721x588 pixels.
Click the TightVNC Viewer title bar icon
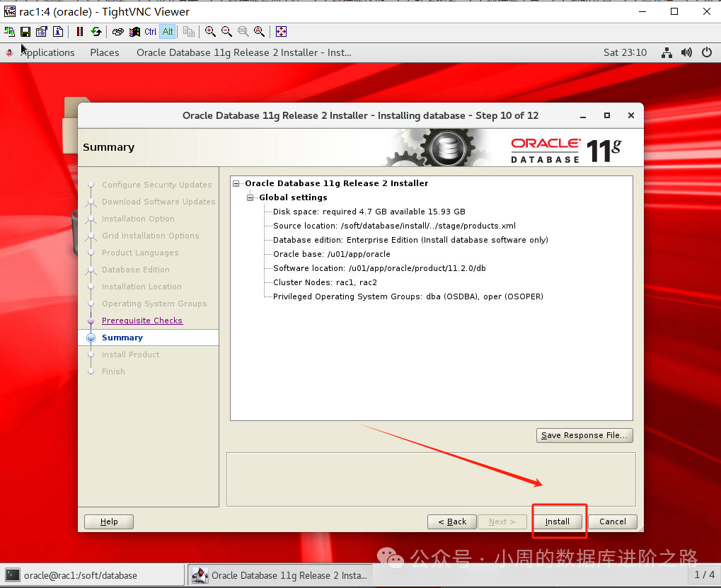(x=9, y=11)
